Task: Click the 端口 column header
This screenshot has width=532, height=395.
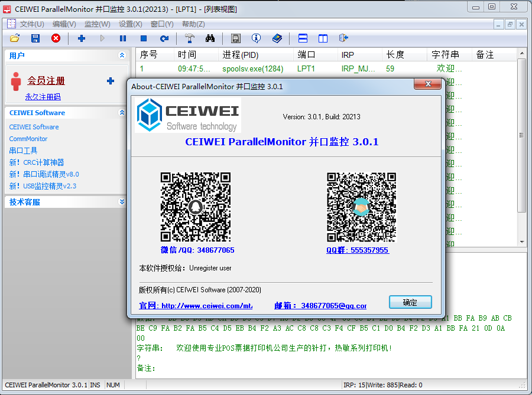Action: coord(316,54)
